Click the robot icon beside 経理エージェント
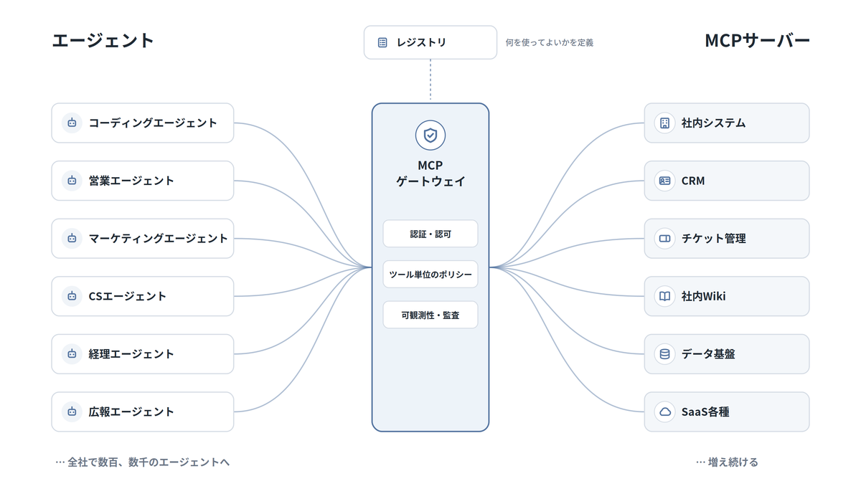The image size is (861, 504). (72, 354)
